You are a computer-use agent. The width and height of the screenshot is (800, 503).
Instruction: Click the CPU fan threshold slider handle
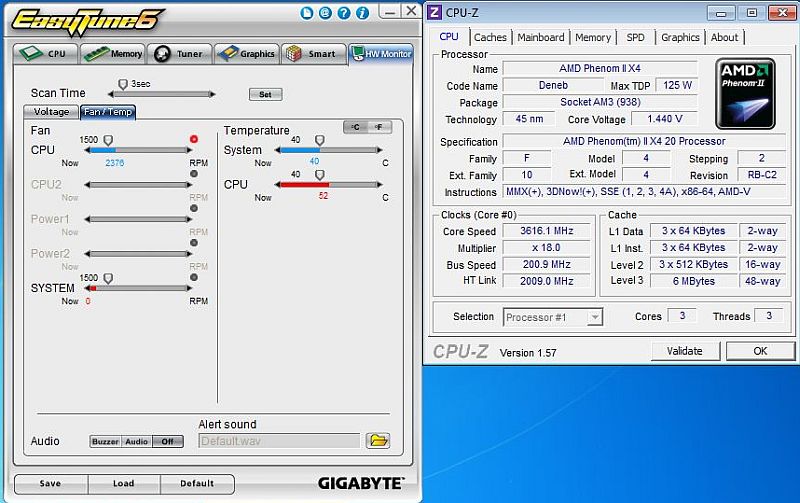[x=108, y=140]
